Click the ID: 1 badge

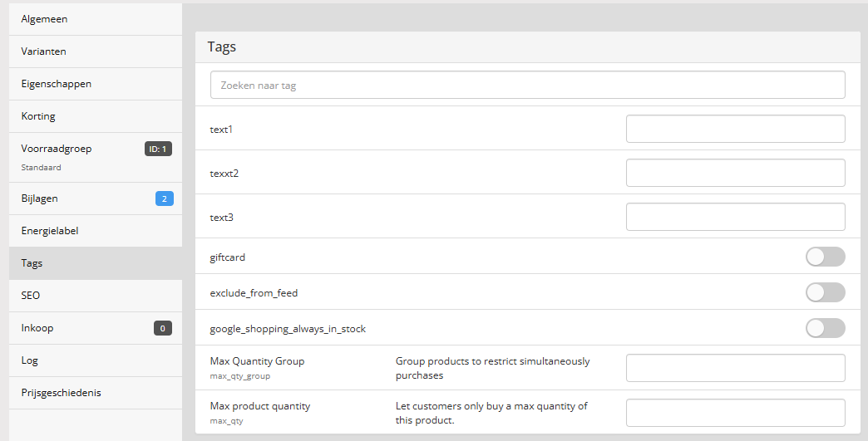[158, 149]
